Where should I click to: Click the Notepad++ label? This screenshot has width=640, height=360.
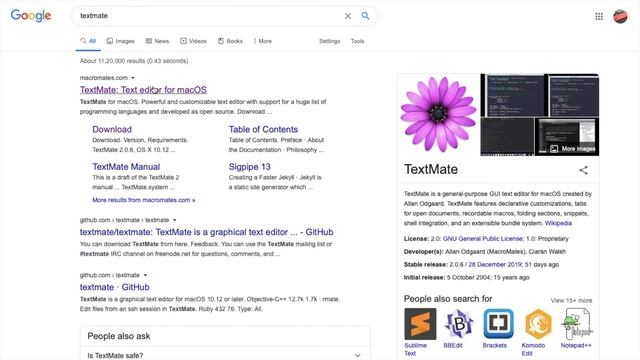click(576, 345)
